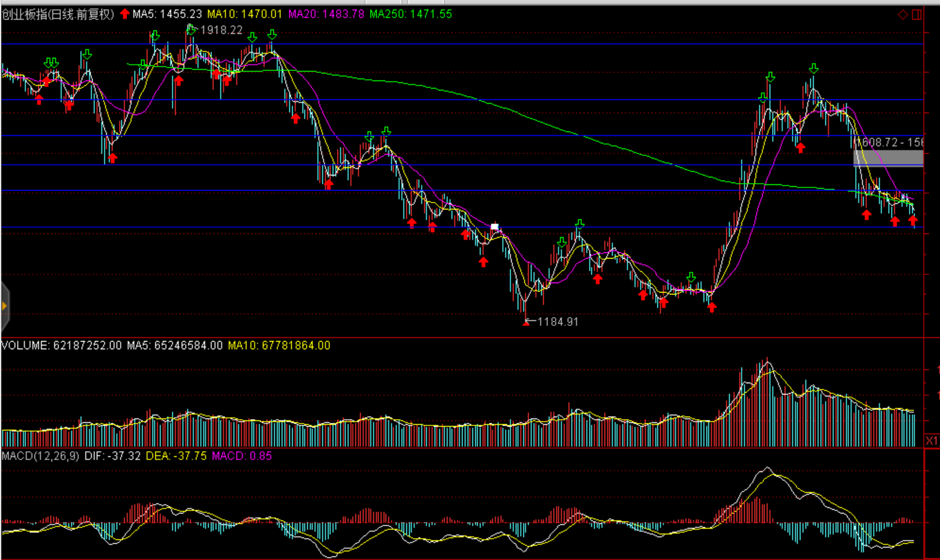Click the MACD(12,26,9) indicator label
This screenshot has height=560, width=940.
[40, 456]
